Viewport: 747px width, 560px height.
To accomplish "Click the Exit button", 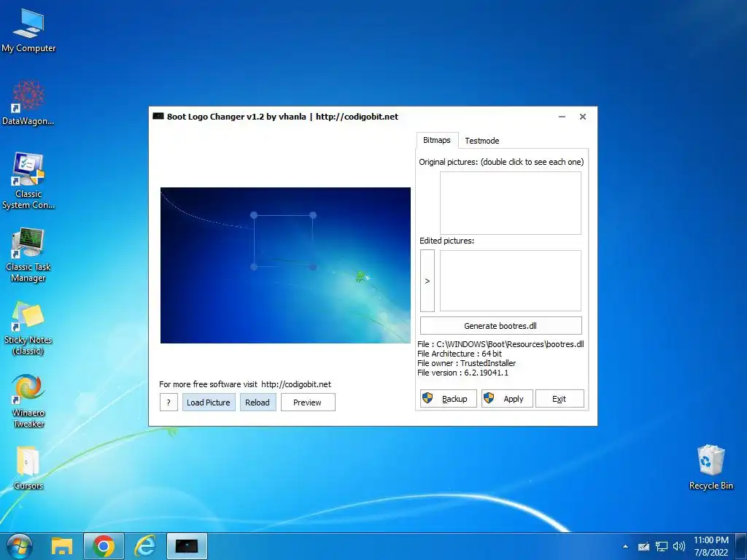I will (x=560, y=399).
